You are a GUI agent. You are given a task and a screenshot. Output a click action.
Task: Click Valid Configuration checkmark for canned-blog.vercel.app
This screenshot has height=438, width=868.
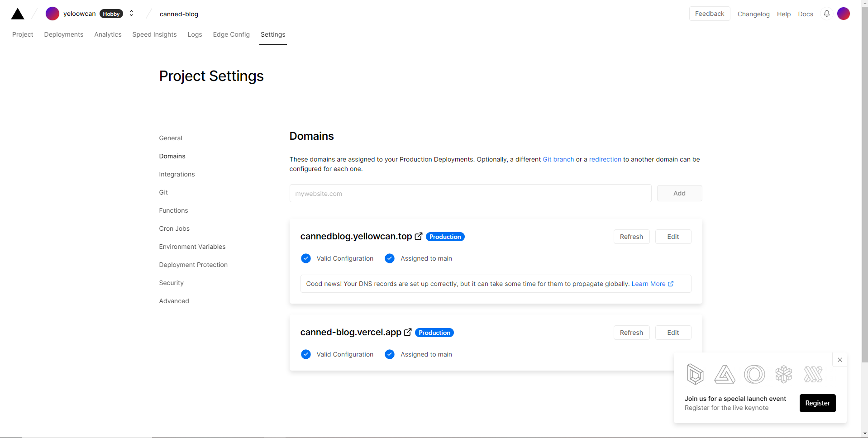pyautogui.click(x=306, y=354)
